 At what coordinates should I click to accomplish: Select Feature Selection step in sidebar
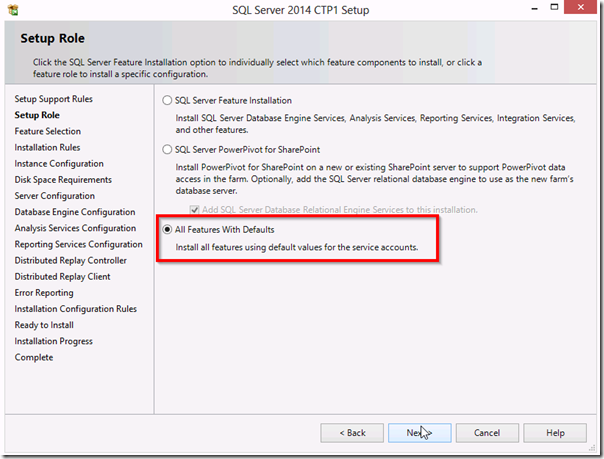pos(48,131)
